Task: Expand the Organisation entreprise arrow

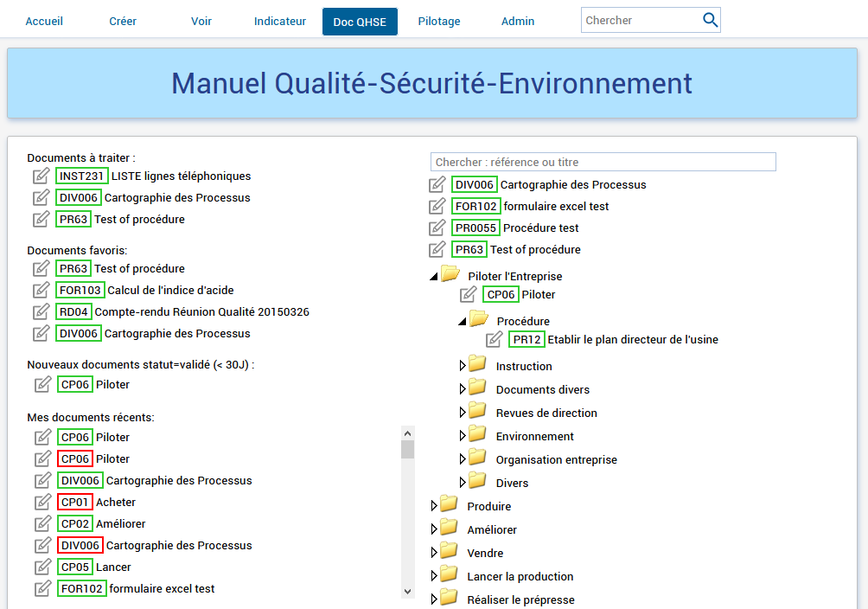Action: (463, 458)
